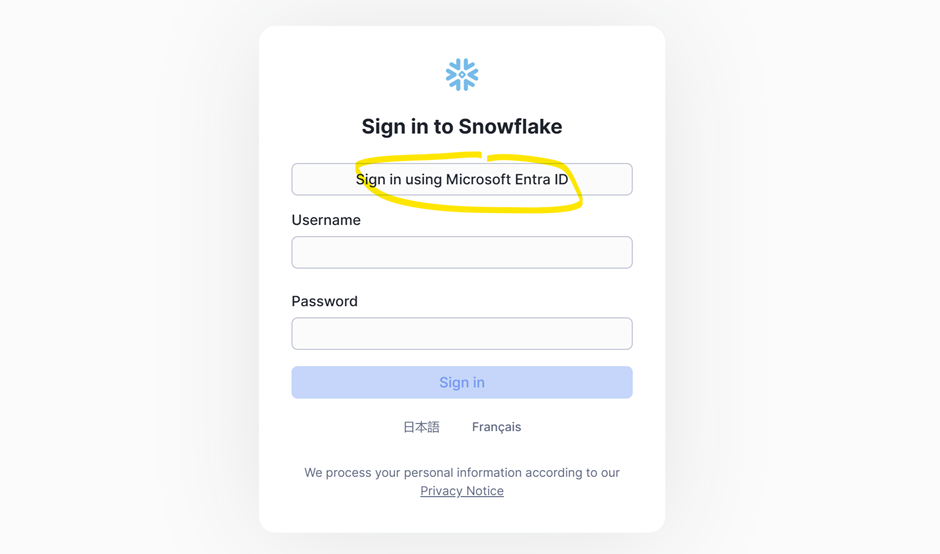Viewport: 940px width, 554px height.
Task: Select the French language option
Action: (x=496, y=427)
